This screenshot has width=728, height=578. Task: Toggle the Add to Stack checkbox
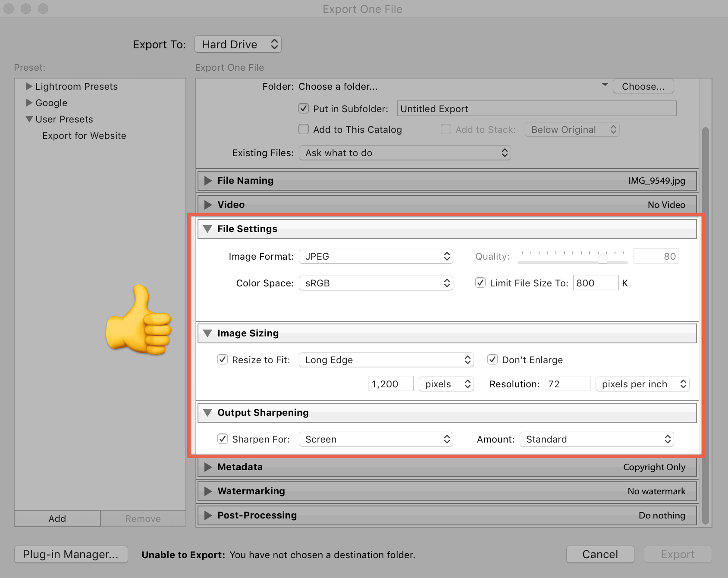point(446,129)
